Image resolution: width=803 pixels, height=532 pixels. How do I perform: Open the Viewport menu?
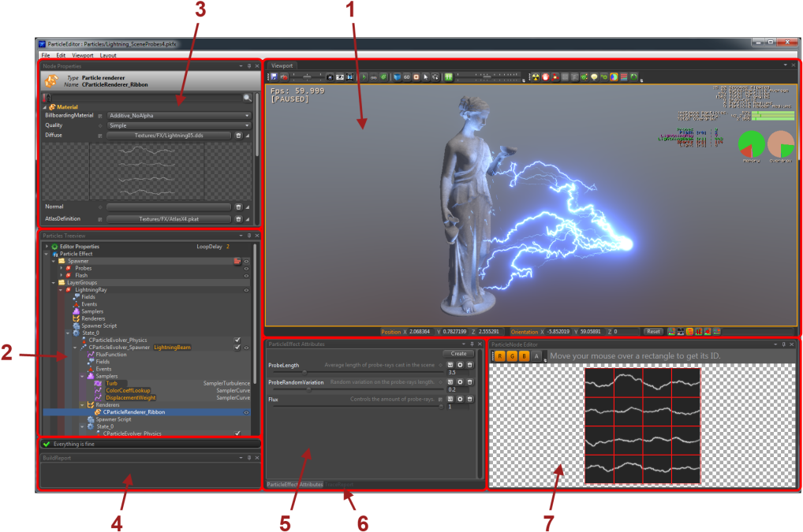pos(82,55)
